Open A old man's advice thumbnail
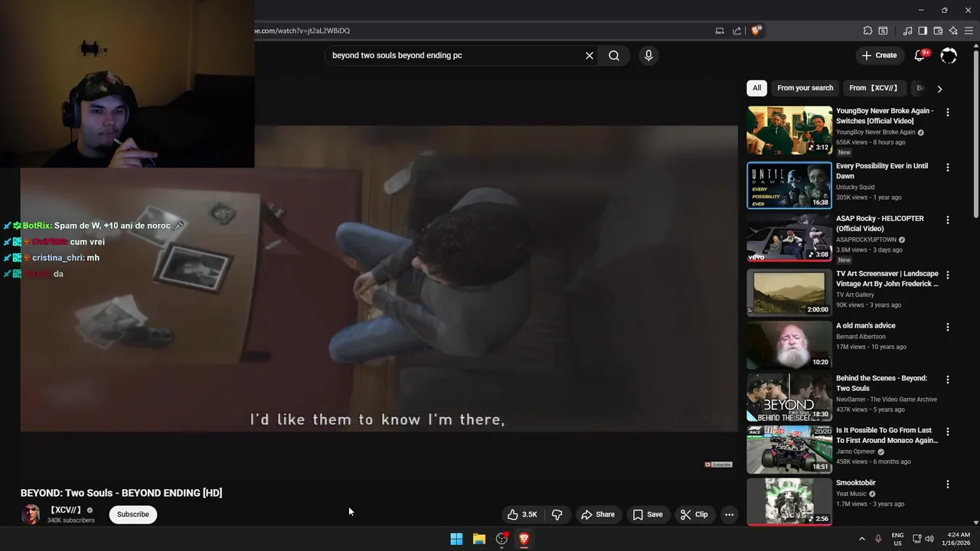 (x=789, y=344)
